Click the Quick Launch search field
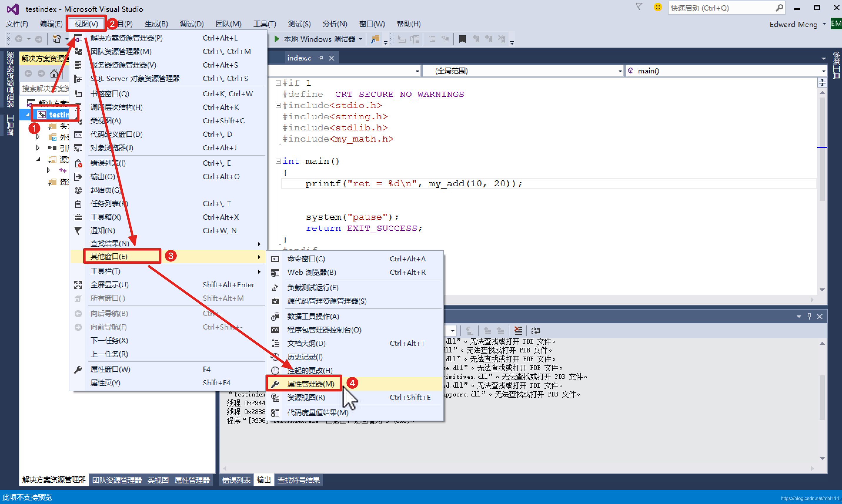The width and height of the screenshot is (842, 504). 721,8
